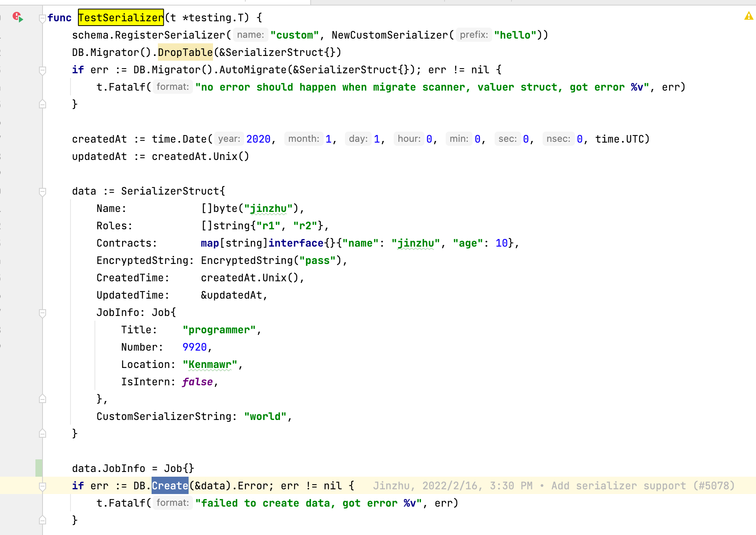Click the selected Create method call
The width and height of the screenshot is (756, 535).
point(170,486)
